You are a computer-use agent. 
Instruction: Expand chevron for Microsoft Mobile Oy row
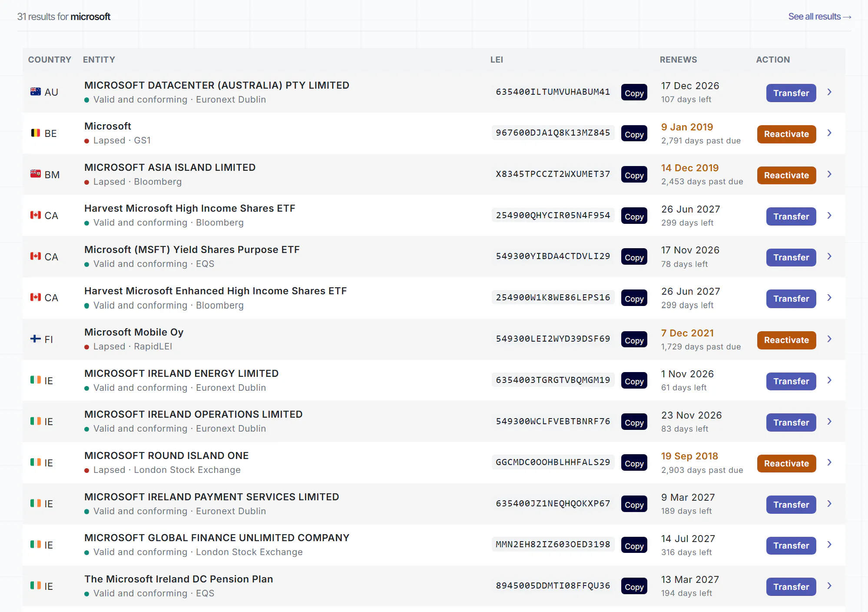click(x=829, y=339)
